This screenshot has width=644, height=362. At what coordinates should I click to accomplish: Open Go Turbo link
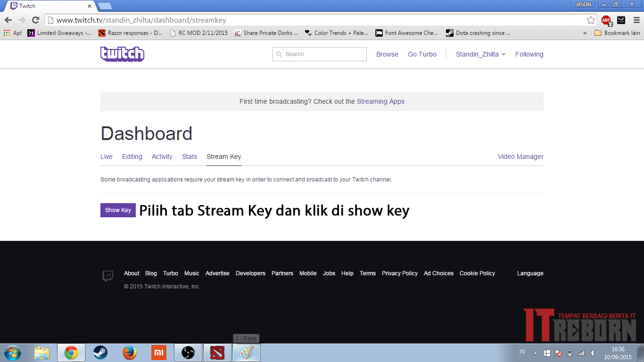point(422,54)
